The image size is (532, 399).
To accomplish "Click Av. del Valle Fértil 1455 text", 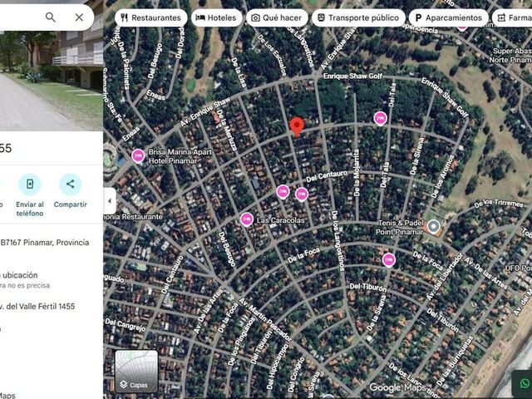I will [37, 307].
